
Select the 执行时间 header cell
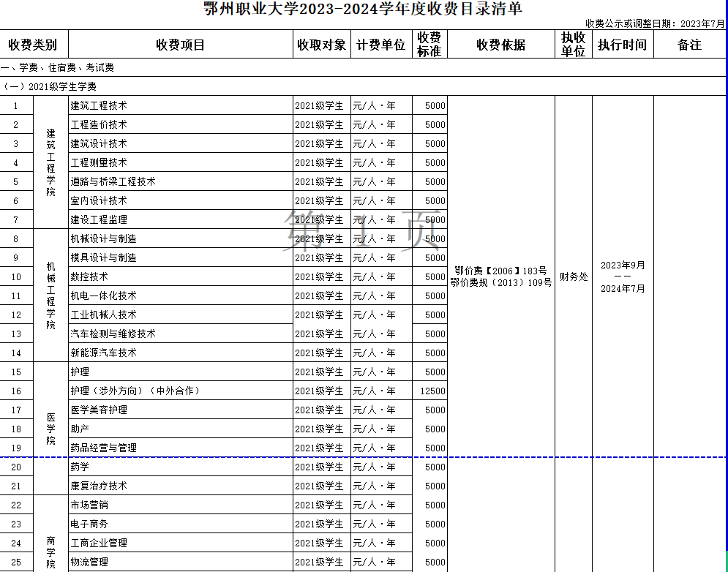point(622,45)
